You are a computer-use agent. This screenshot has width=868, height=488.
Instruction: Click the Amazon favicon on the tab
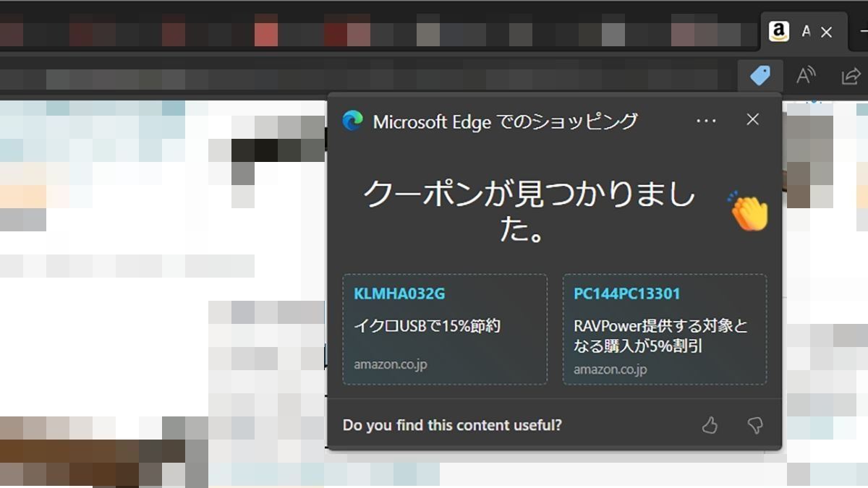click(x=778, y=31)
